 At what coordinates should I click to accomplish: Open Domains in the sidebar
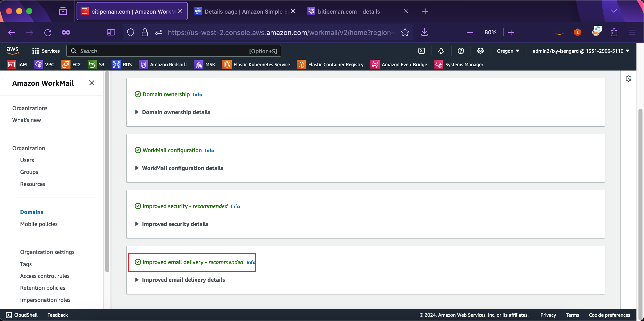click(x=31, y=212)
